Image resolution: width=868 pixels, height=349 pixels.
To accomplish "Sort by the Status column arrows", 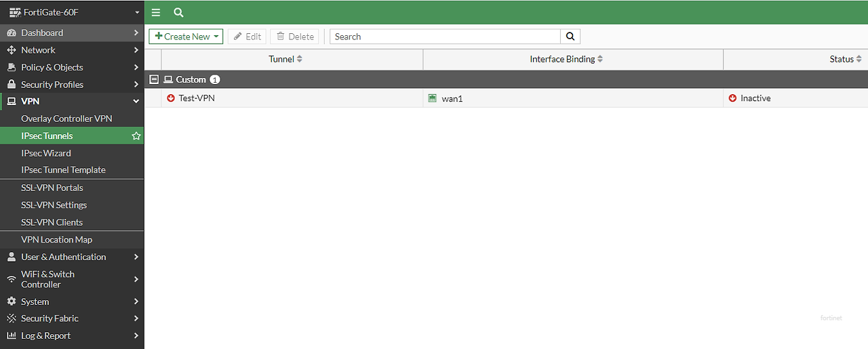I will [859, 59].
